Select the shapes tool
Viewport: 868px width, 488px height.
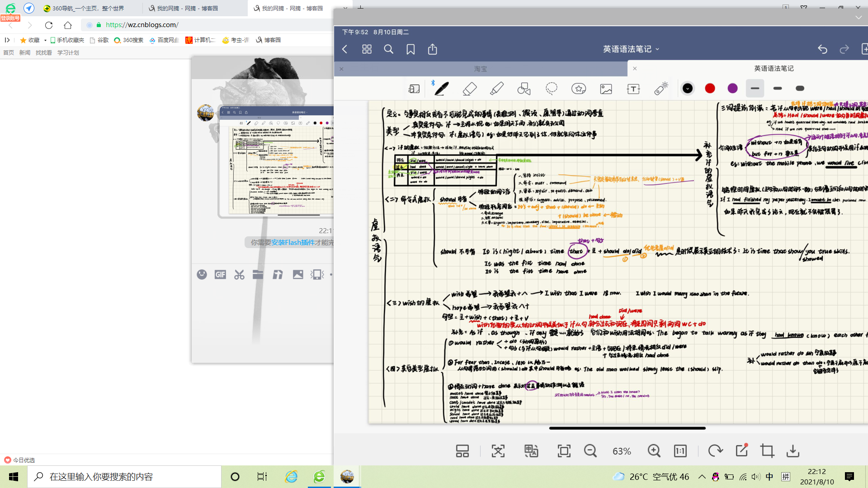tap(524, 89)
